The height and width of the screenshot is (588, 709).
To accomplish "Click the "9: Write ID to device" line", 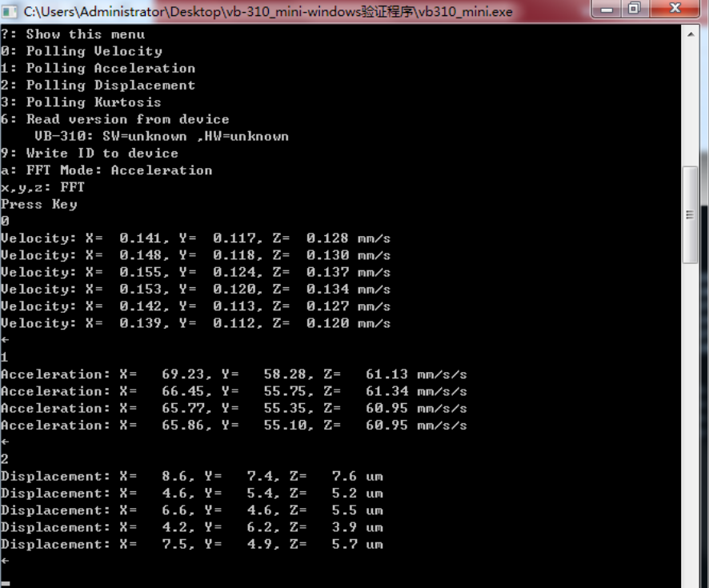I will coord(90,153).
